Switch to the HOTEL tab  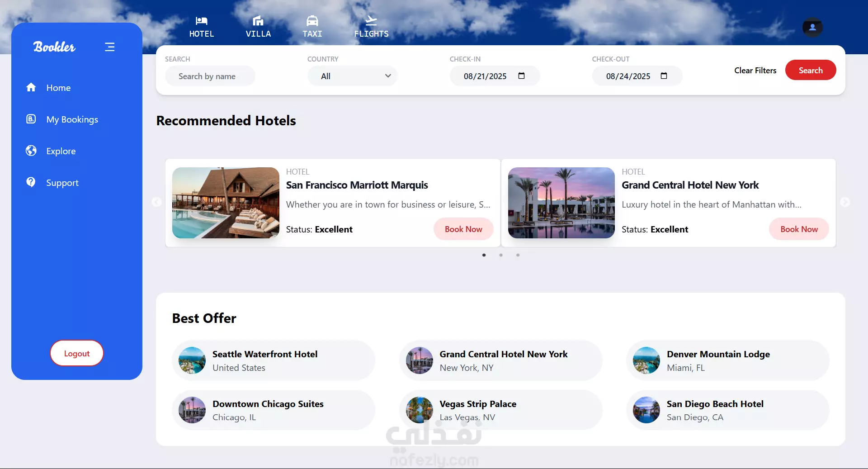[201, 27]
